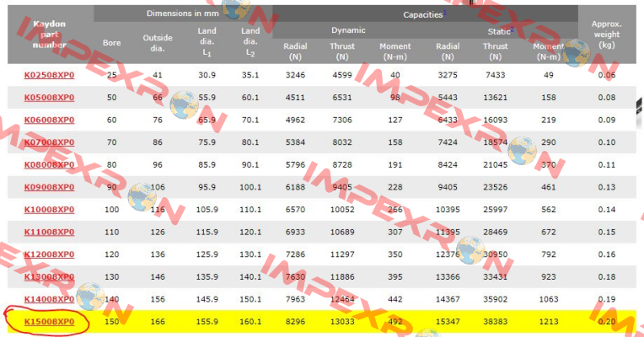Screen dimensions: 644x337
Task: Click dynamic radial value 5384
Action: point(295,142)
